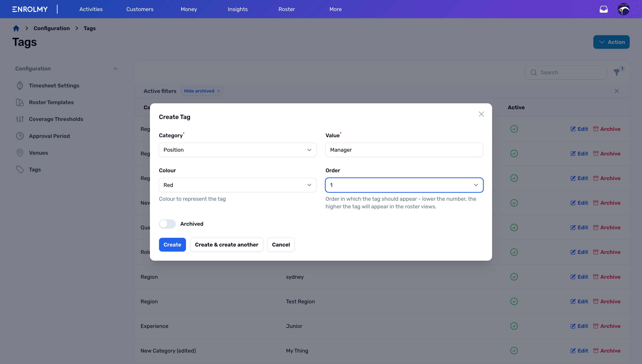Clear all active filters with the X

click(617, 91)
